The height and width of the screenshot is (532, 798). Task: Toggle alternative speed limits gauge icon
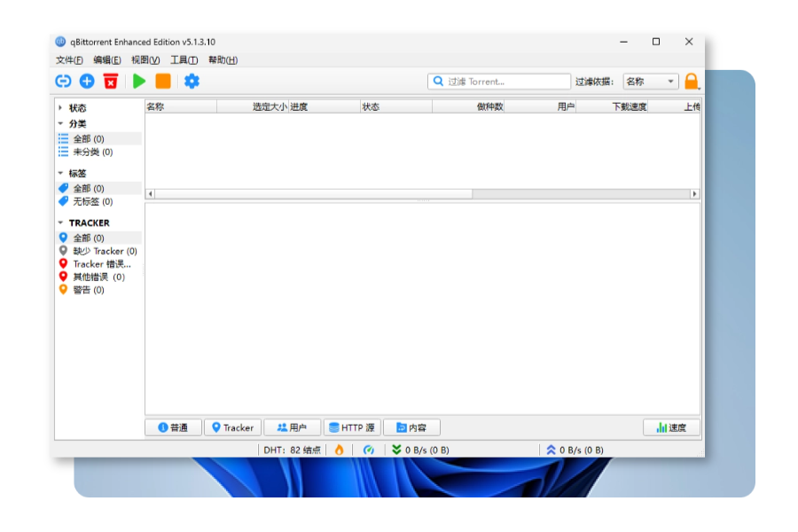(369, 450)
